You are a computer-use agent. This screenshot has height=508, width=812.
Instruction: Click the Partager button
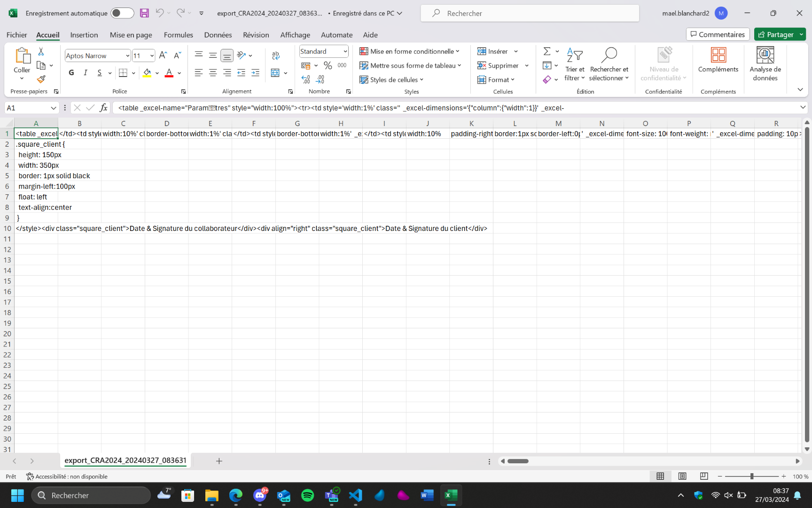pos(775,34)
